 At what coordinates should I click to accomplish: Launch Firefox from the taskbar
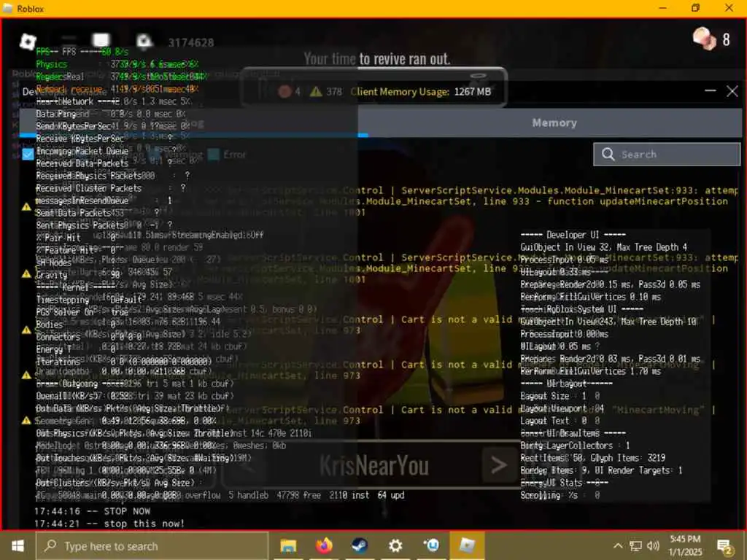[324, 545]
